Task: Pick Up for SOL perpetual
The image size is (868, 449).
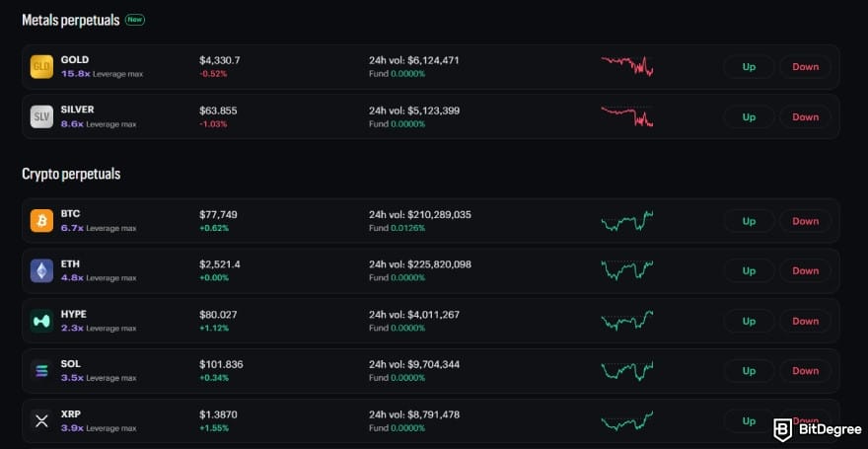Action: tap(749, 371)
